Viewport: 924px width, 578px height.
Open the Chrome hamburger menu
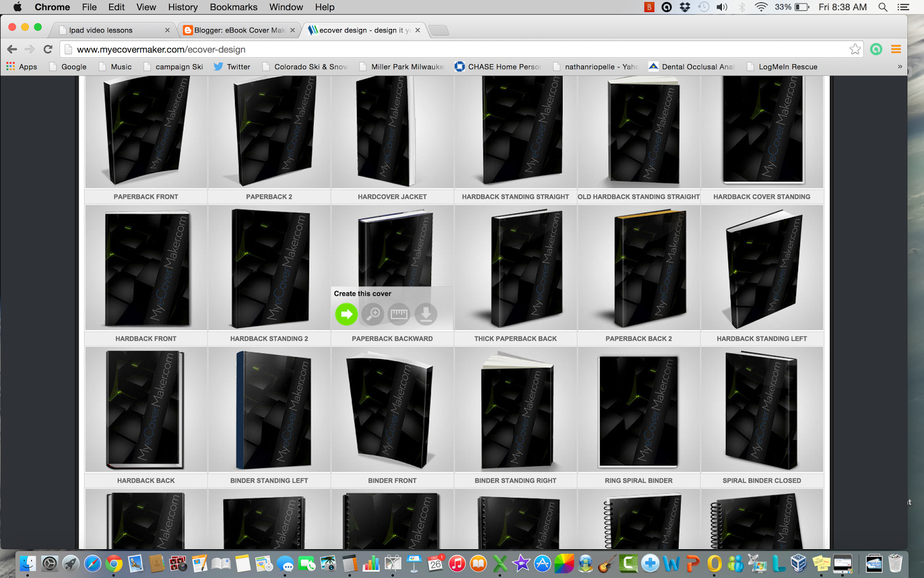[896, 49]
